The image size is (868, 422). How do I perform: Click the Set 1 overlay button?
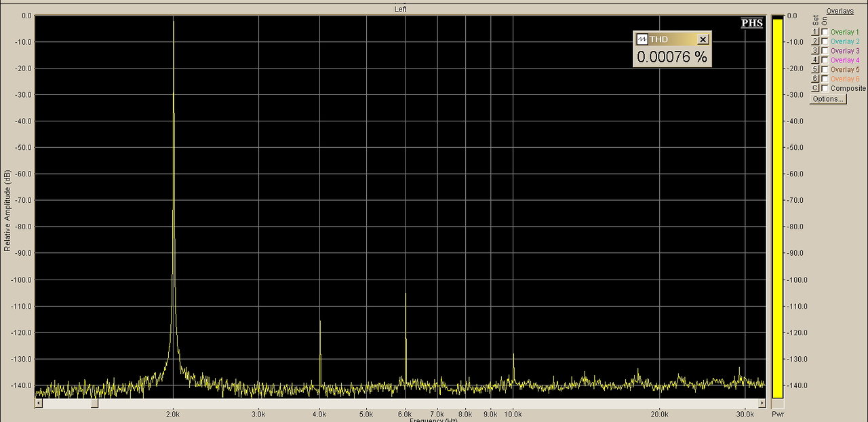click(815, 32)
